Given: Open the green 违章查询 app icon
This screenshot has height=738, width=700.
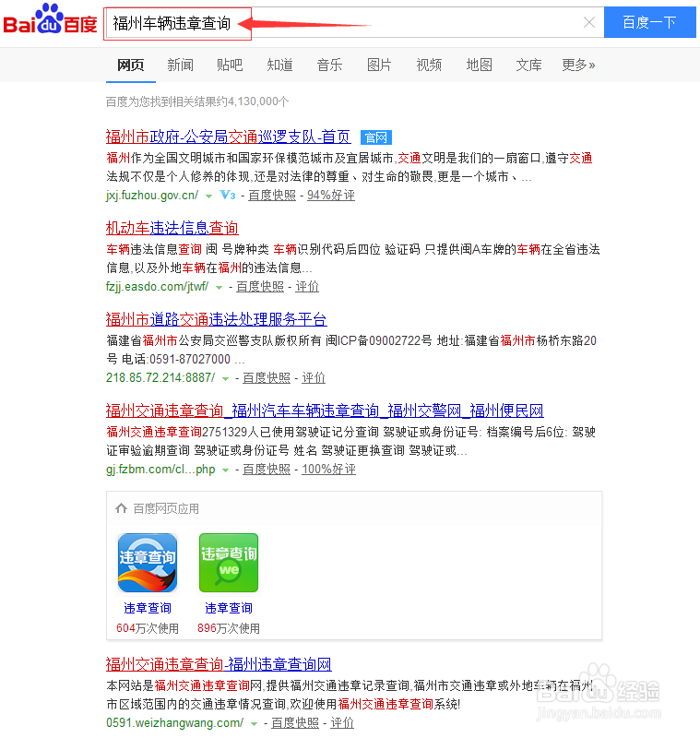Looking at the screenshot, I should point(229,563).
